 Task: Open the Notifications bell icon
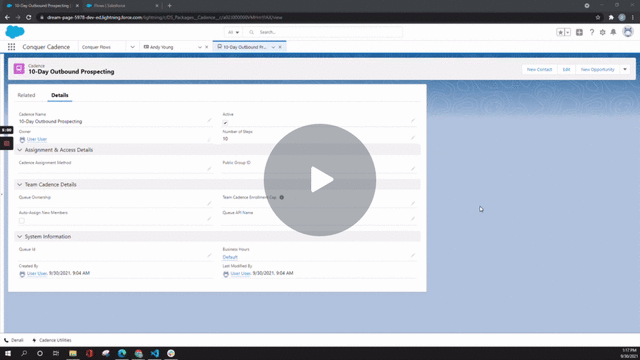point(613,32)
